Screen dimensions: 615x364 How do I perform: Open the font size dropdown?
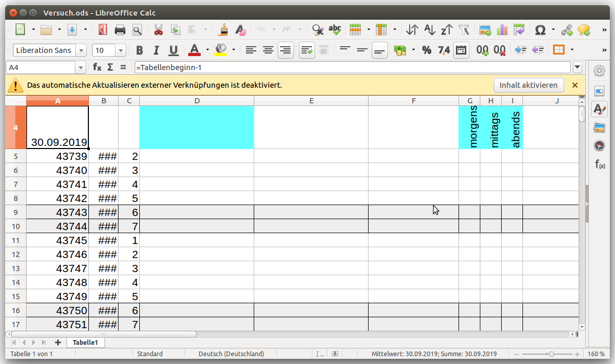pyautogui.click(x=121, y=50)
